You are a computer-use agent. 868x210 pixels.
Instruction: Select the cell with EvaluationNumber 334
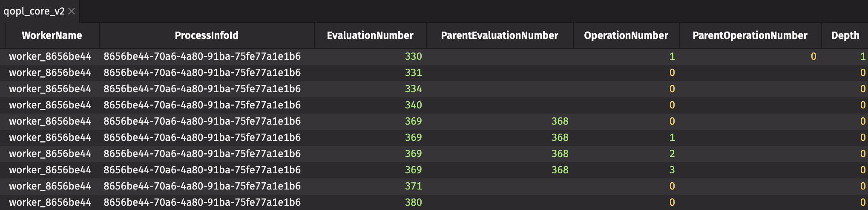pos(413,89)
